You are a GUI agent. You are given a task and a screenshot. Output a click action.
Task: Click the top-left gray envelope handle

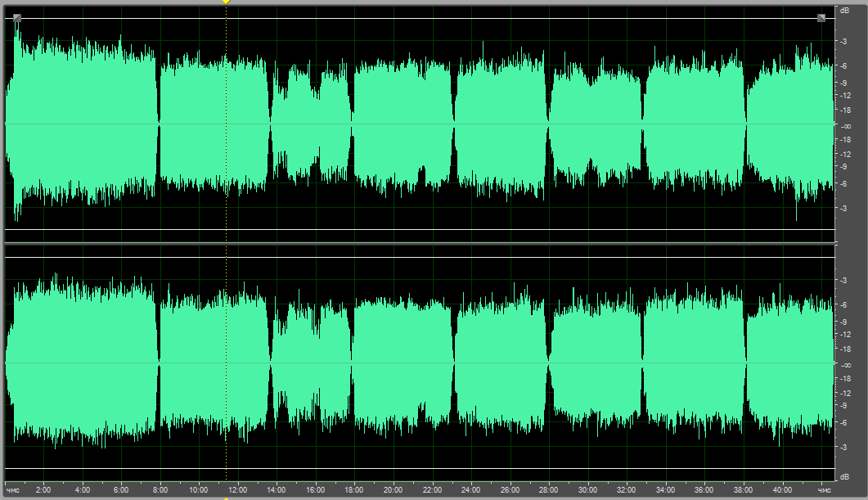pos(17,18)
